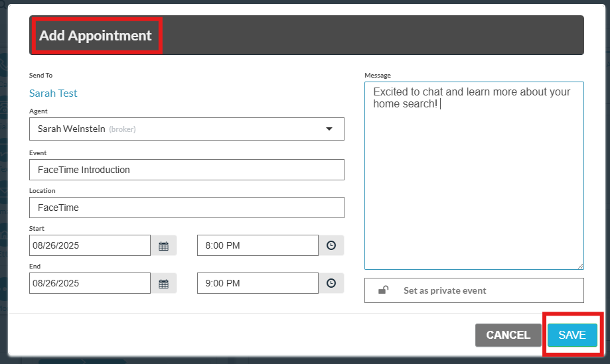
Task: Grab the Message box corner handle
Action: point(580,266)
